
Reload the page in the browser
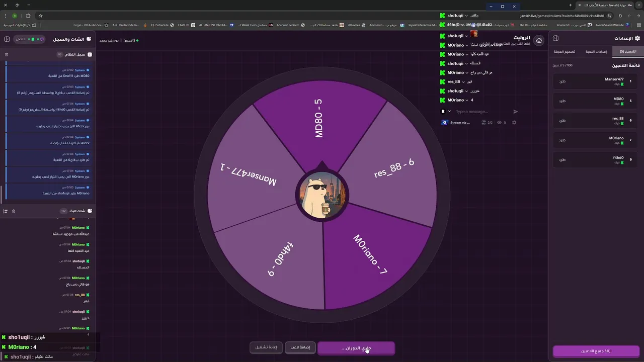coord(620,16)
